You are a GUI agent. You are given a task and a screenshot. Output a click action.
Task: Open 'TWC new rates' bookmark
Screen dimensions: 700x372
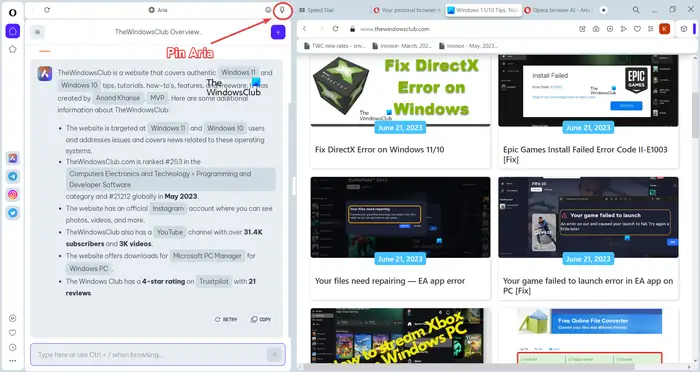(334, 46)
